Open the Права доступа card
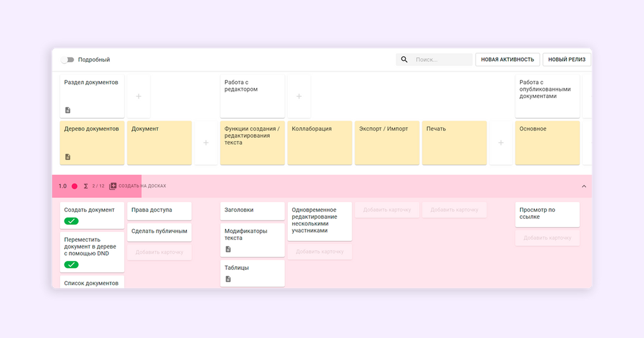 click(159, 211)
